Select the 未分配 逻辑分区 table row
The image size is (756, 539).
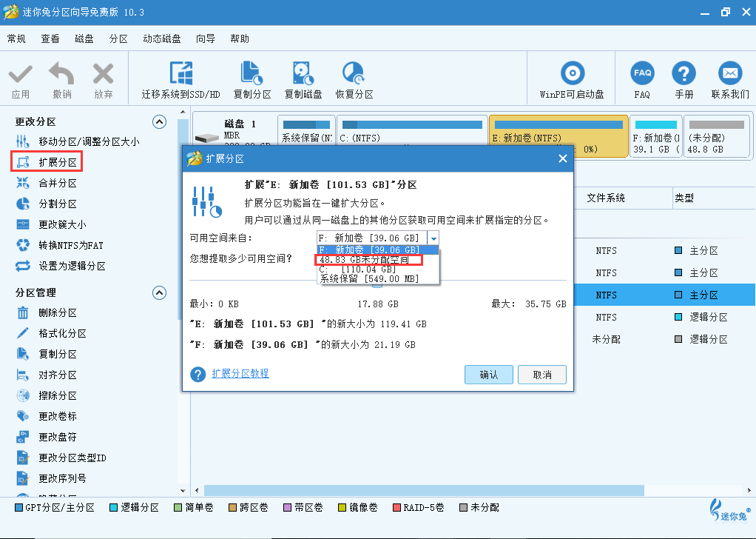coord(664,339)
